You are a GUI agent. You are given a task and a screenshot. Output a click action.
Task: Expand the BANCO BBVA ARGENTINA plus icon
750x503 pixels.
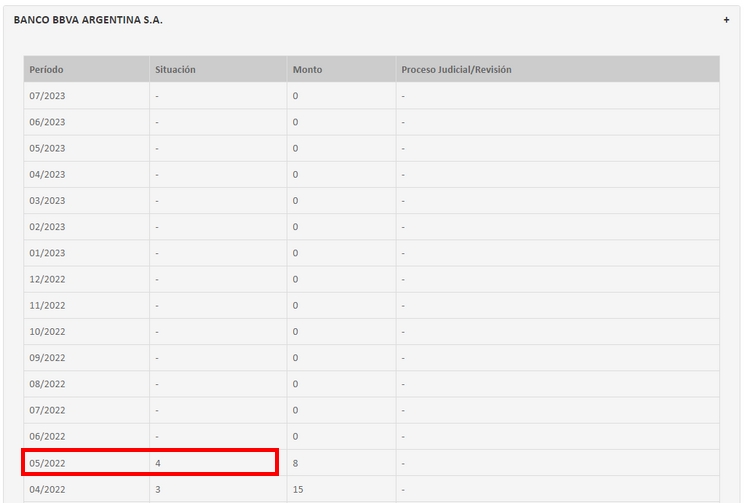[x=726, y=20]
